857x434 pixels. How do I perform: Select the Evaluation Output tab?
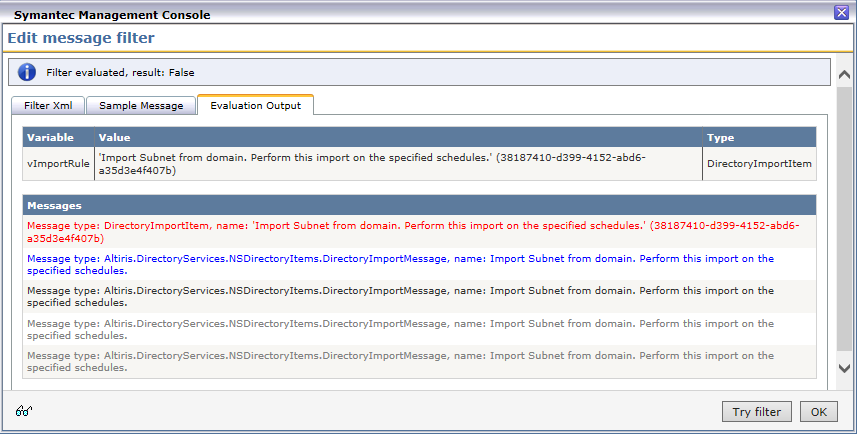255,105
